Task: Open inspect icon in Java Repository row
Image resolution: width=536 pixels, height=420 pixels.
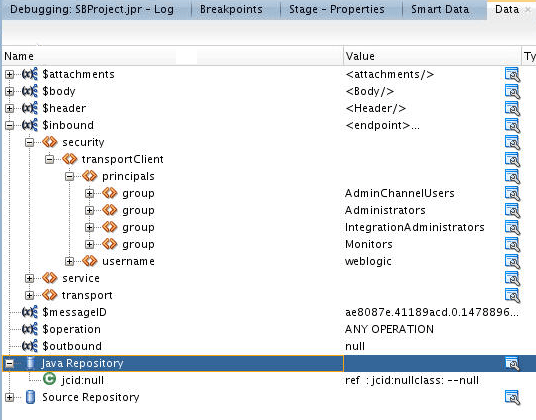Action: tap(512, 363)
